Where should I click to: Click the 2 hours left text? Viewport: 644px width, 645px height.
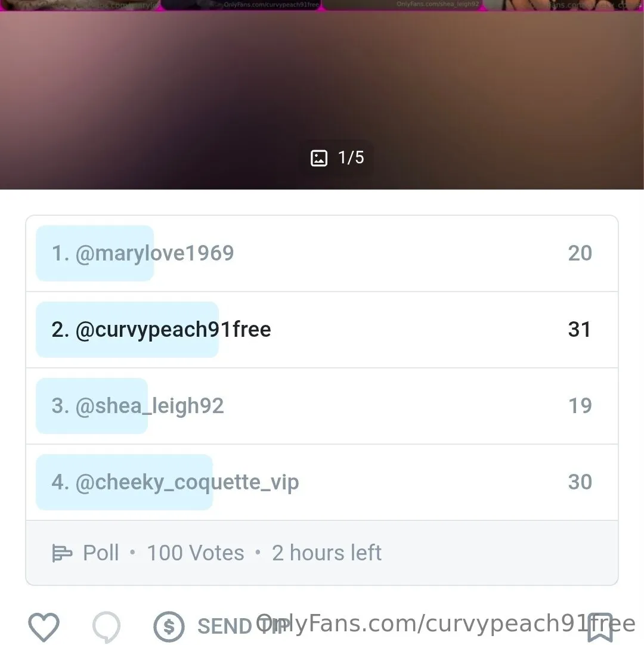pyautogui.click(x=327, y=553)
